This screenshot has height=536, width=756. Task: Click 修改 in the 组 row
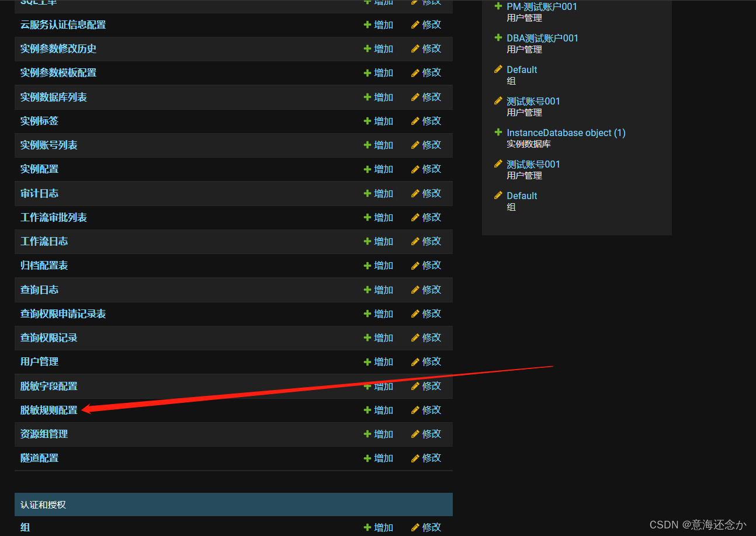click(x=426, y=527)
